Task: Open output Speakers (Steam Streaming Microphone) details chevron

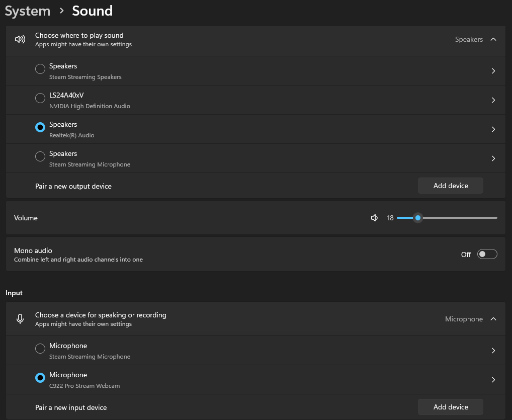Action: [493, 158]
